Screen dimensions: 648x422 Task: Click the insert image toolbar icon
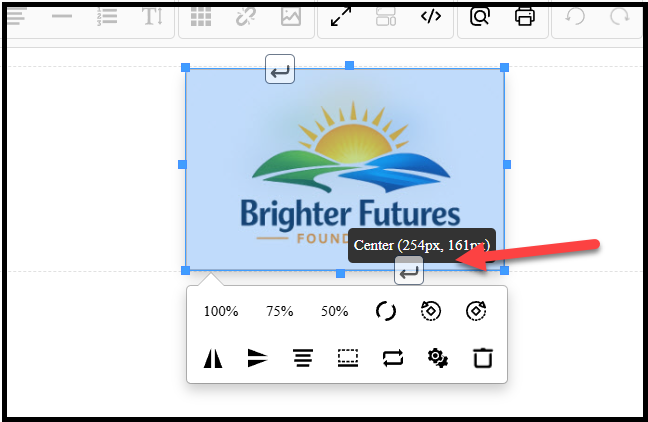tap(291, 17)
